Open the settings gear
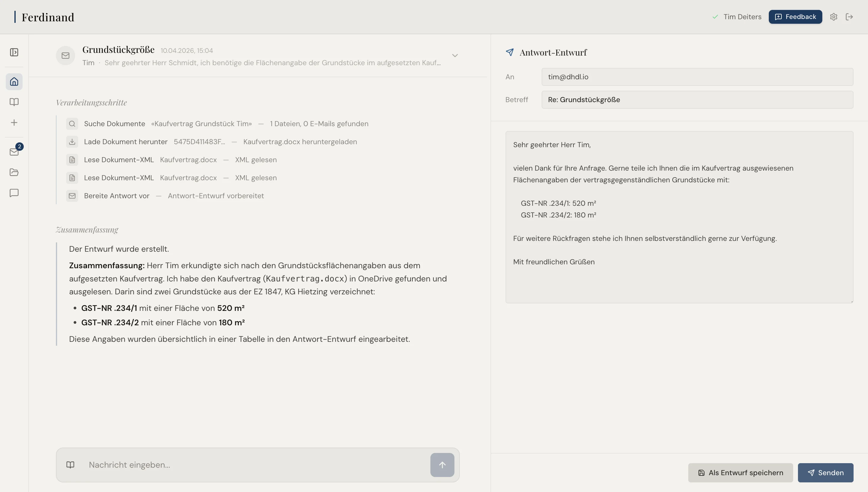The height and width of the screenshot is (492, 868). pyautogui.click(x=833, y=17)
